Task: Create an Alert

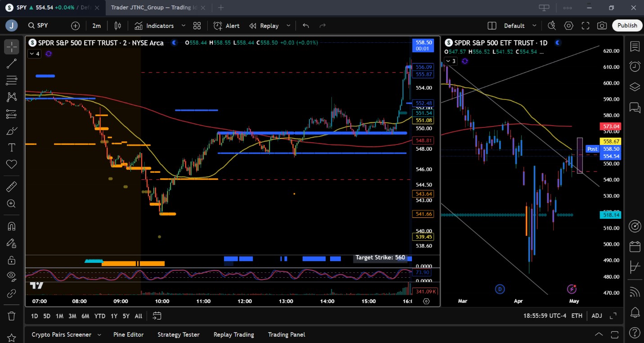Action: (227, 26)
